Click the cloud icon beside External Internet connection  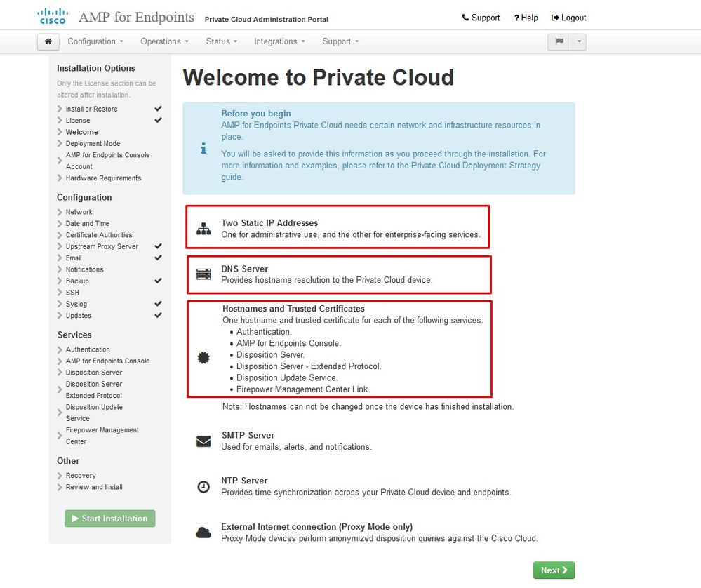point(203,533)
